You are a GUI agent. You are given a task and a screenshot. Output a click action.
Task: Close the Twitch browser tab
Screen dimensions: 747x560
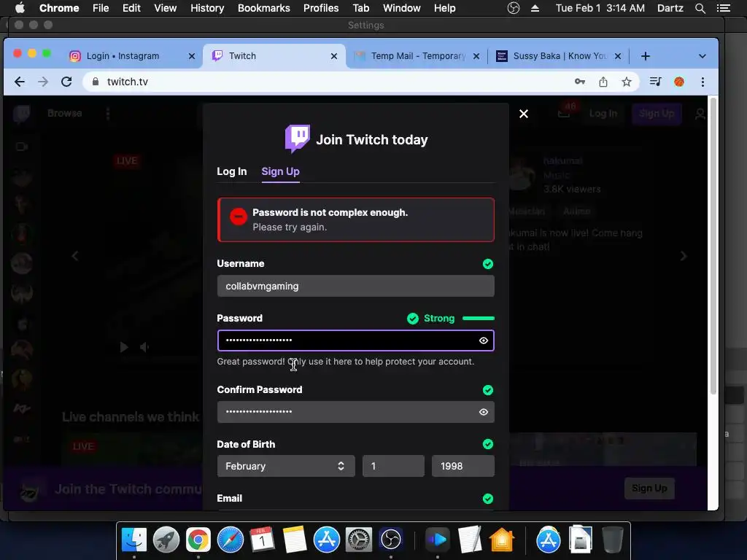[x=334, y=56]
